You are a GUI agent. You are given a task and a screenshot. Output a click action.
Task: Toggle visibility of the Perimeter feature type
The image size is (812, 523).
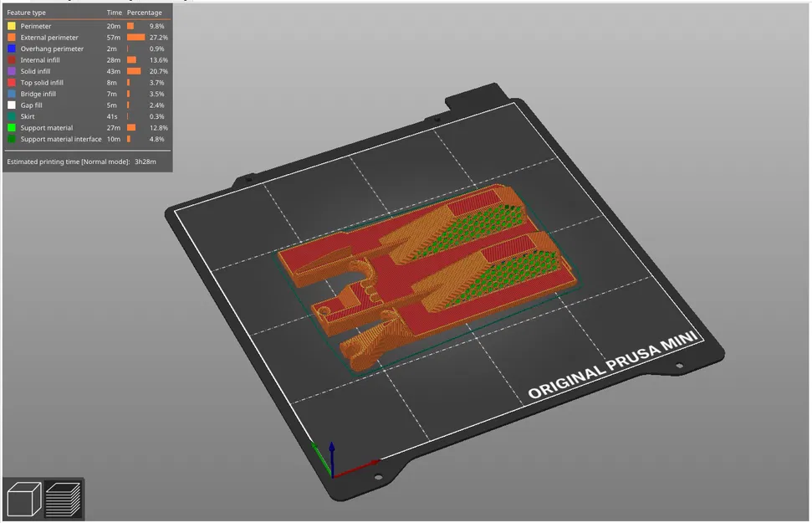point(38,26)
